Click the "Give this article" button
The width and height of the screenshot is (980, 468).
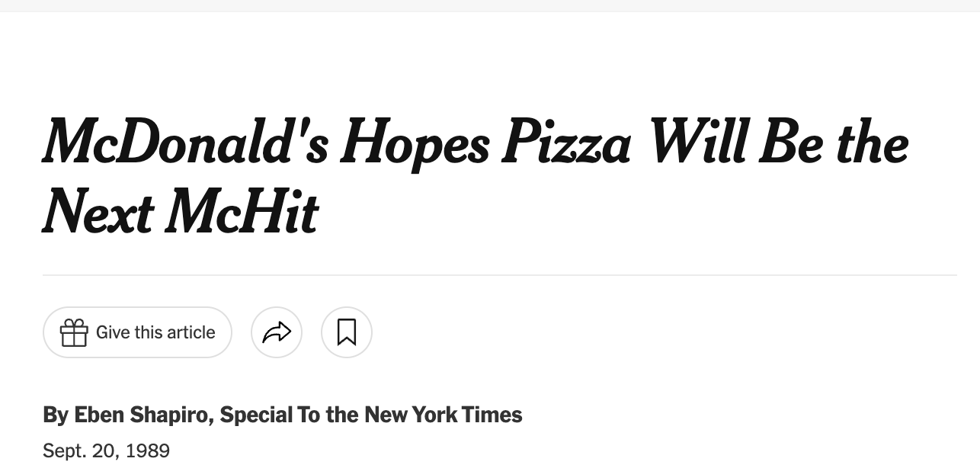pos(137,332)
